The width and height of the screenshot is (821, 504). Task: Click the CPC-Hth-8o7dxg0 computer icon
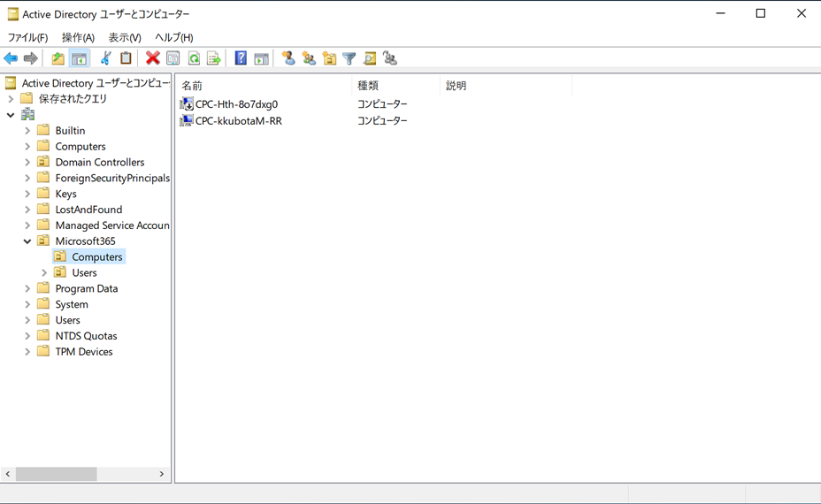[187, 103]
